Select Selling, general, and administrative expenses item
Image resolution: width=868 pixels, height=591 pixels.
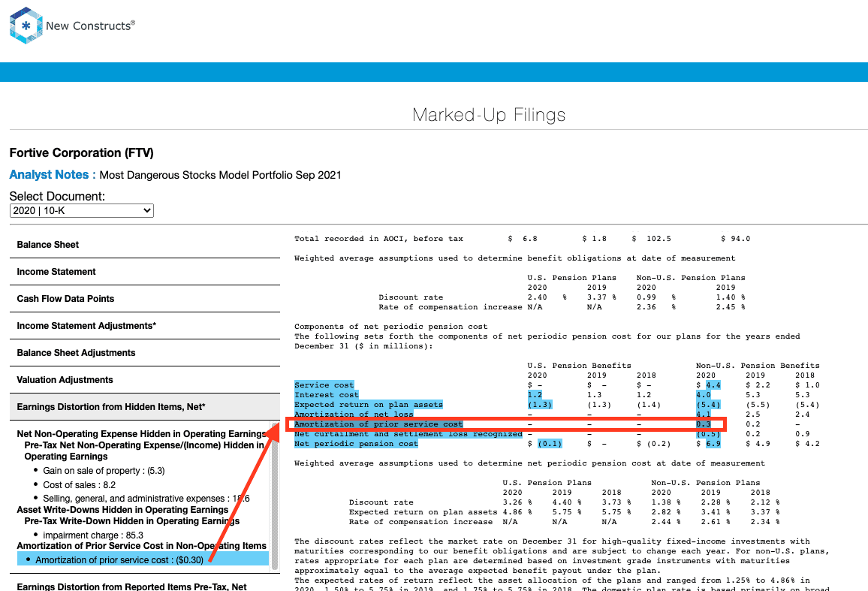[146, 499]
